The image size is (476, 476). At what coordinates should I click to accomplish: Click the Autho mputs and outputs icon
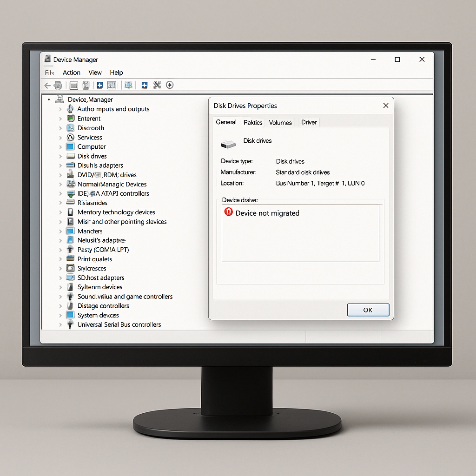click(71, 109)
